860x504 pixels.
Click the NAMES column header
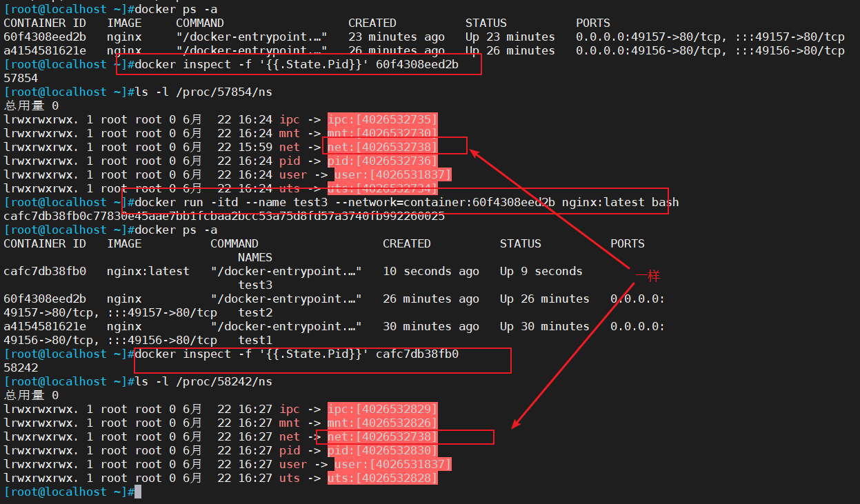click(x=255, y=258)
